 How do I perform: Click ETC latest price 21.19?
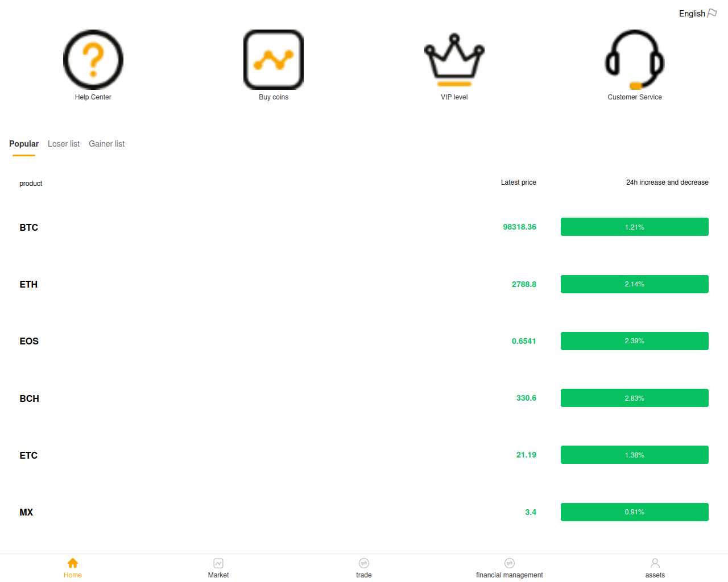[526, 455]
